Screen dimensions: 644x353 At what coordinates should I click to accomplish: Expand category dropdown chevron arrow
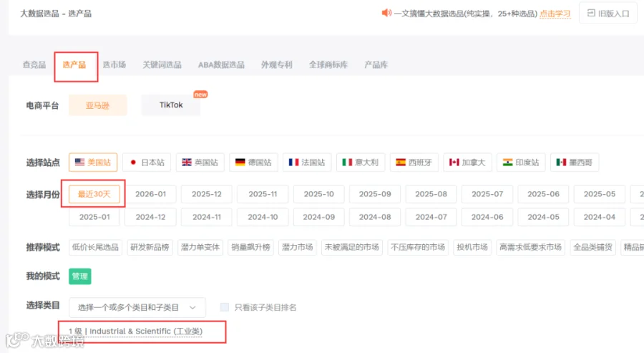(192, 307)
